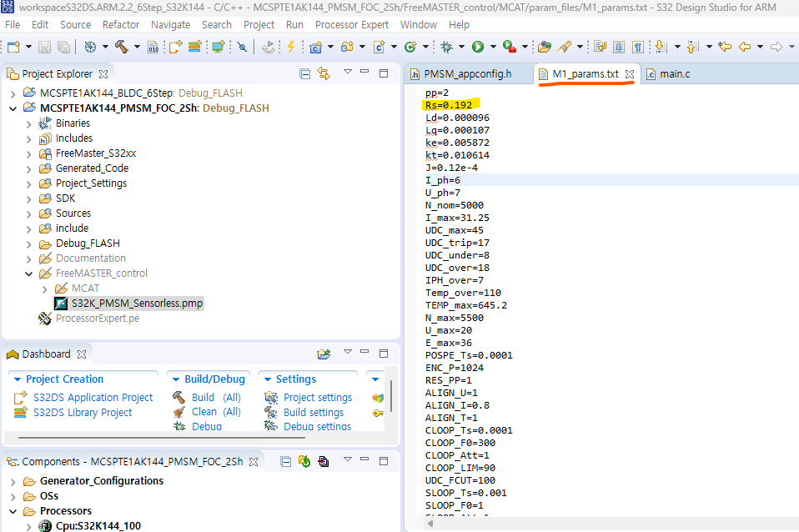Viewport: 799px width, 532px height.
Task: Open the Project menu
Action: tap(259, 24)
